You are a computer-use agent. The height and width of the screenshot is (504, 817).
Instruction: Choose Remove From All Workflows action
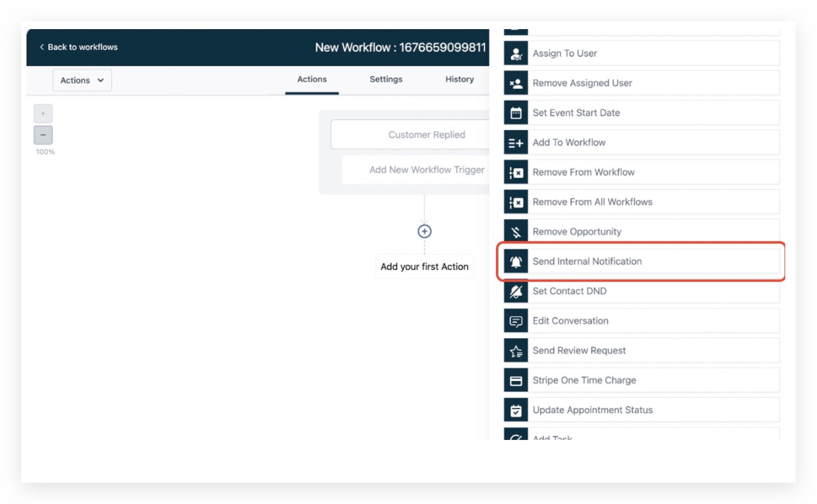click(x=592, y=202)
